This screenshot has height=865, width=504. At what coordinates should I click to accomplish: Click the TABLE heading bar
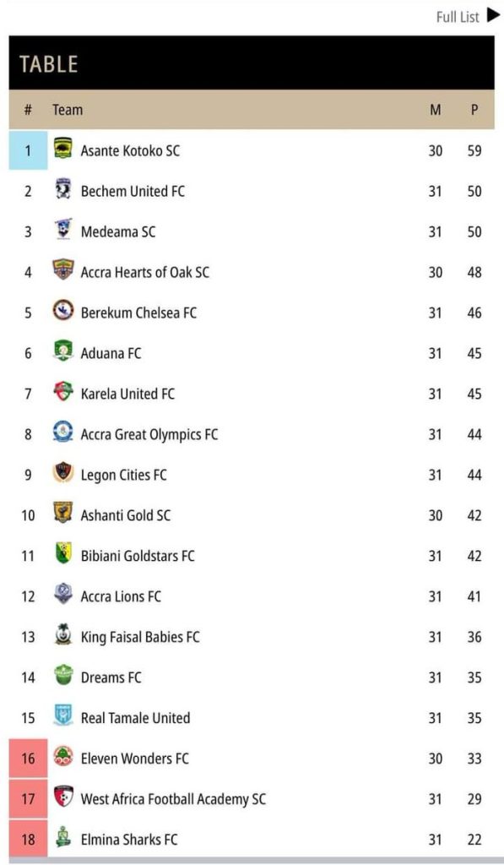tap(252, 63)
